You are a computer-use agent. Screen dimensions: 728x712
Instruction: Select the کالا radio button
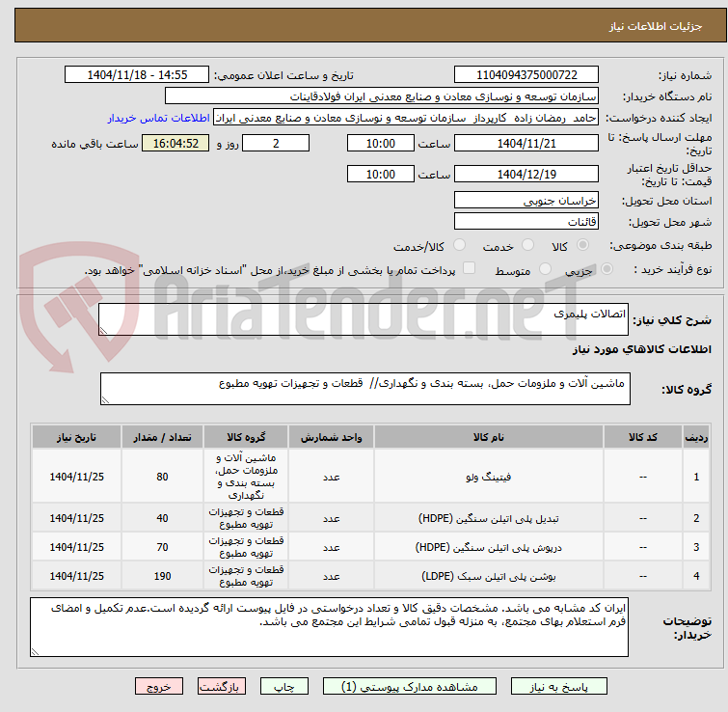582,245
